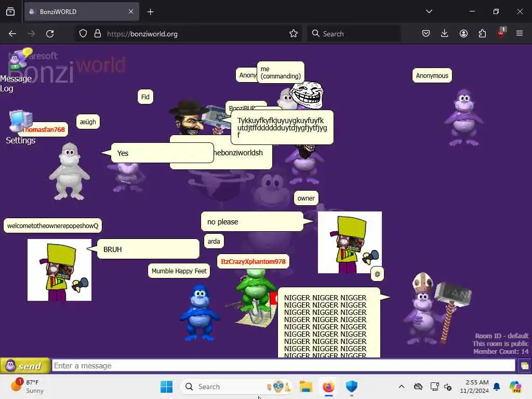The image size is (532, 399).
Task: Open the tracking protection shield icon
Action: click(83, 34)
